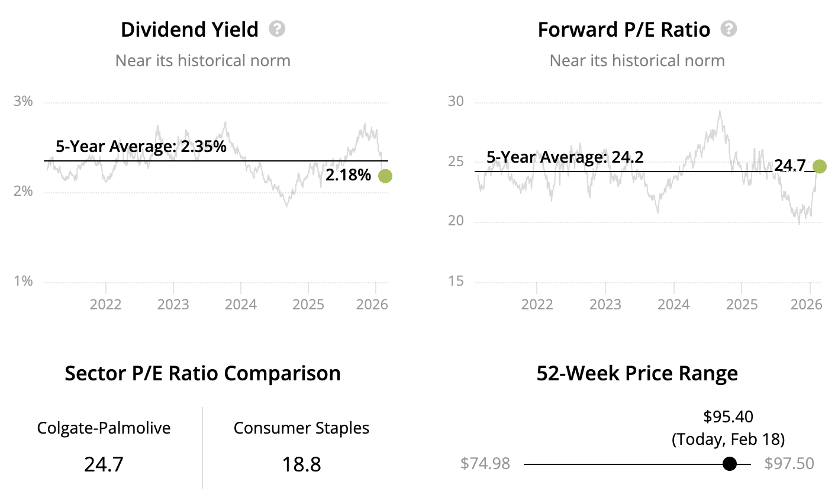Click the 18.8 sector P/E value

pos(301,464)
